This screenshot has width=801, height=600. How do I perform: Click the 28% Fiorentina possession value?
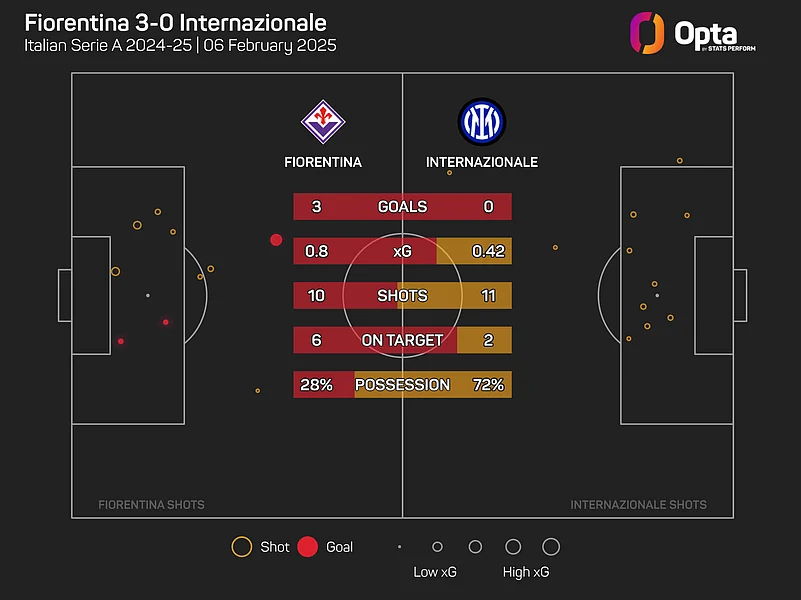[x=316, y=384]
